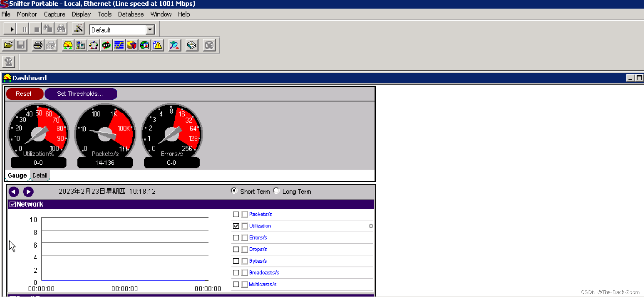Click the Save floppy disk icon
This screenshot has width=644, height=297.
tap(21, 45)
